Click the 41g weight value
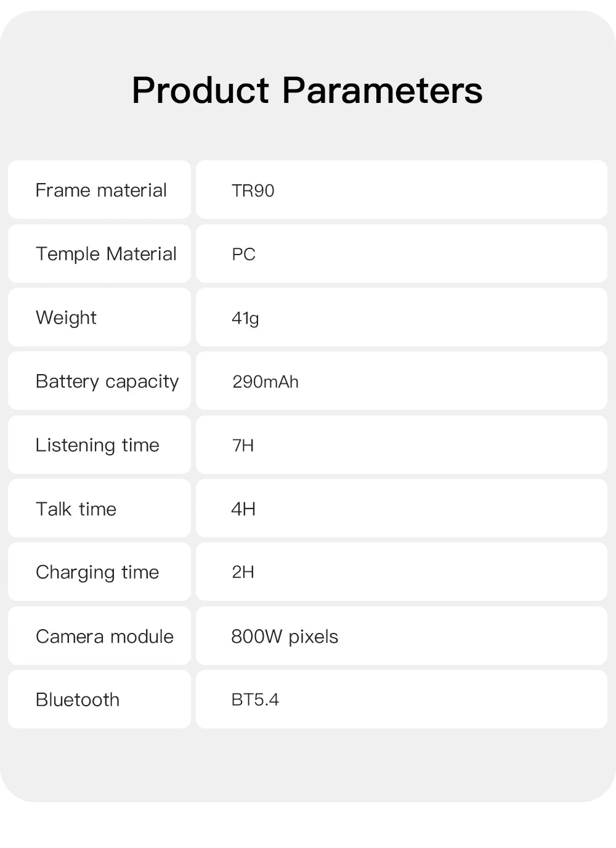Image resolution: width=616 pixels, height=848 pixels. tap(245, 318)
